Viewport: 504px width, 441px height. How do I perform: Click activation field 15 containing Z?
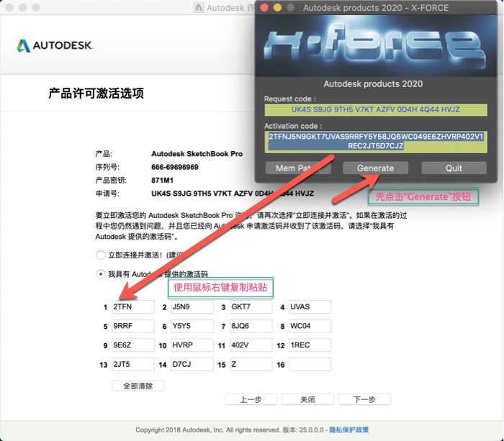(251, 365)
